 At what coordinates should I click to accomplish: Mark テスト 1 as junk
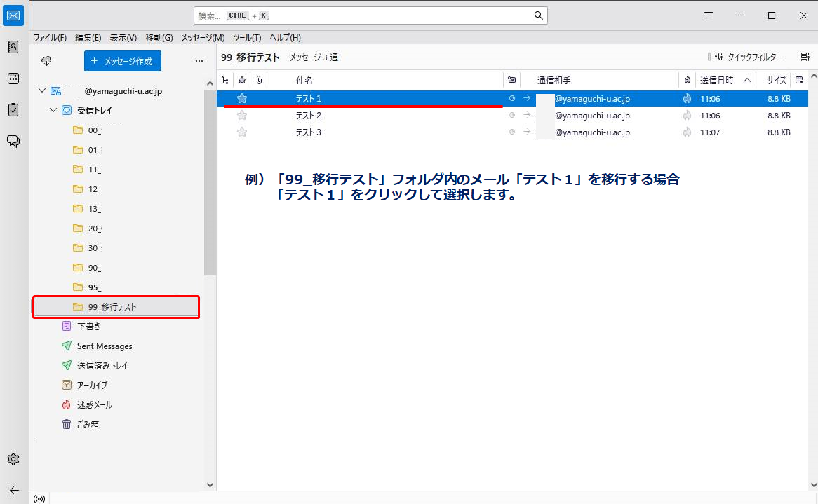coord(687,99)
